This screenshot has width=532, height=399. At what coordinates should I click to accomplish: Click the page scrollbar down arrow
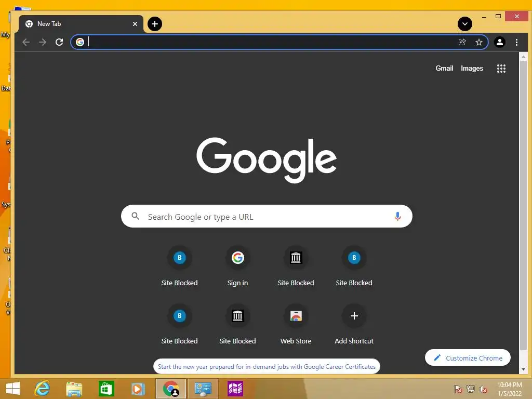tap(523, 369)
